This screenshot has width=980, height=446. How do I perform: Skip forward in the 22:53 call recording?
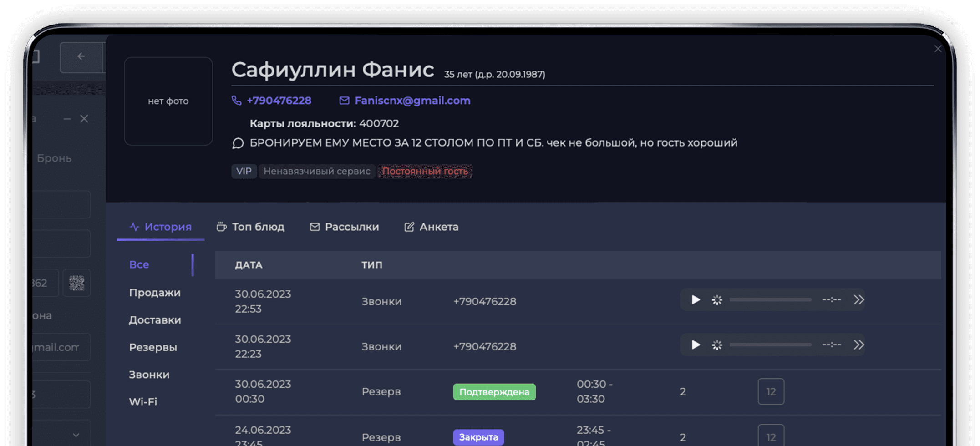click(x=858, y=299)
